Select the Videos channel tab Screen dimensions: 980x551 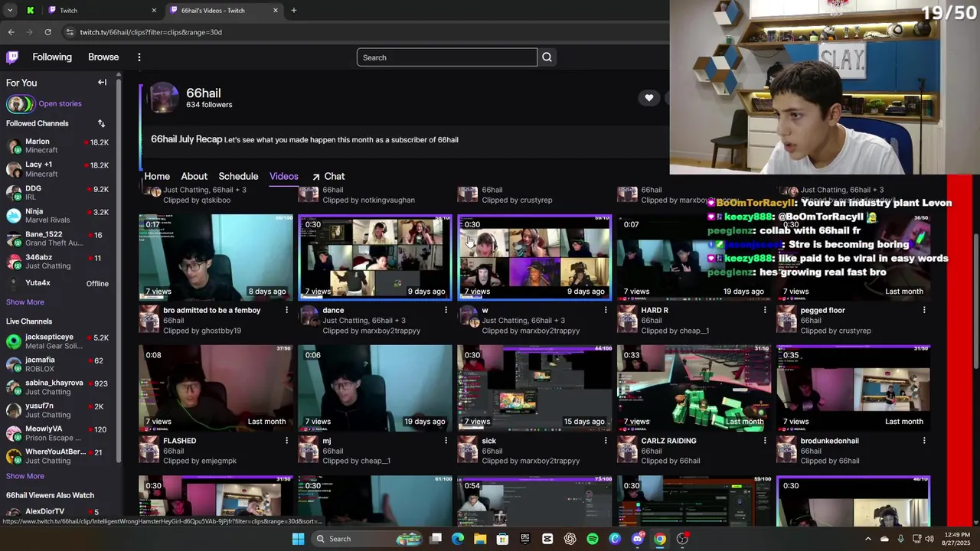point(283,176)
